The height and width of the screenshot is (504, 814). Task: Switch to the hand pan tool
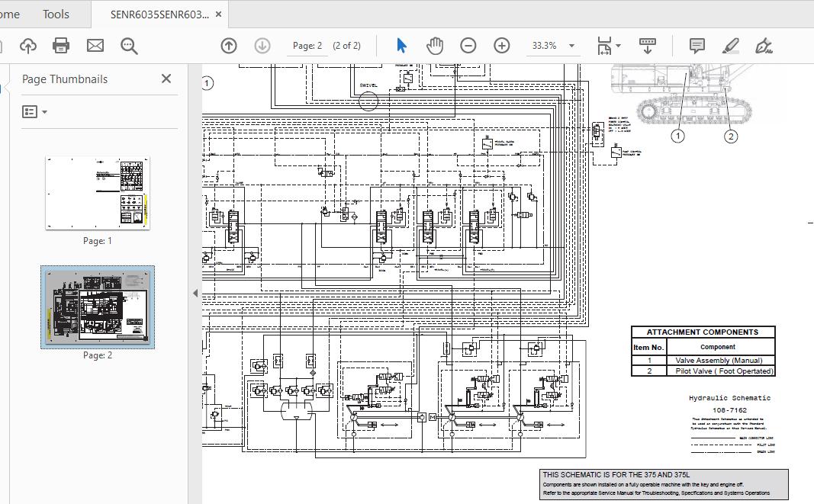[434, 46]
